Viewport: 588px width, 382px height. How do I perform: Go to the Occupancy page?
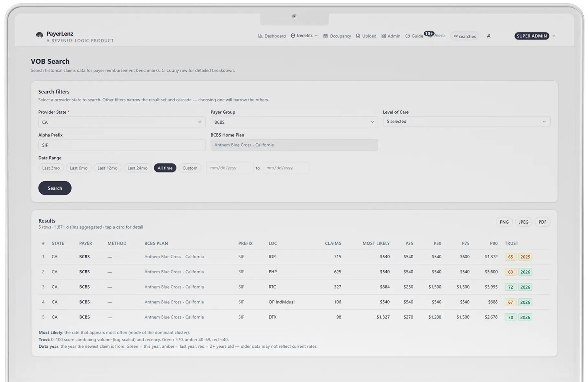coord(337,36)
